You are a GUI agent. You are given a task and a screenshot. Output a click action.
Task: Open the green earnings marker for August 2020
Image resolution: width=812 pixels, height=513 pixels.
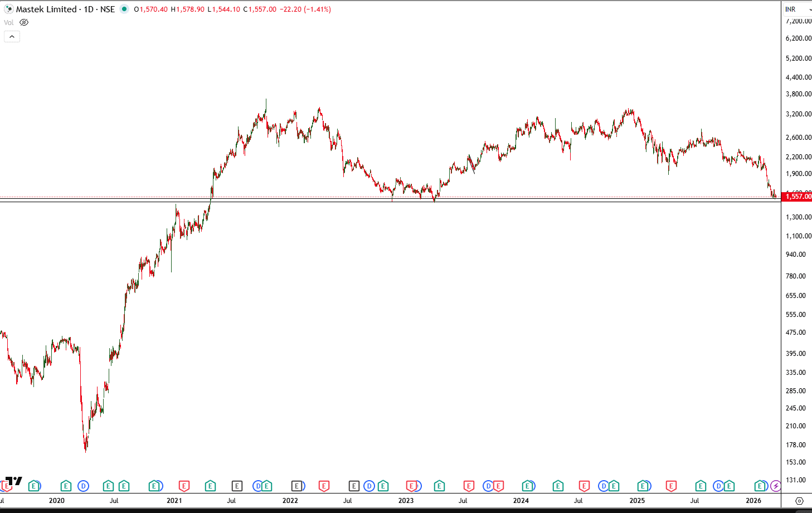(x=124, y=486)
